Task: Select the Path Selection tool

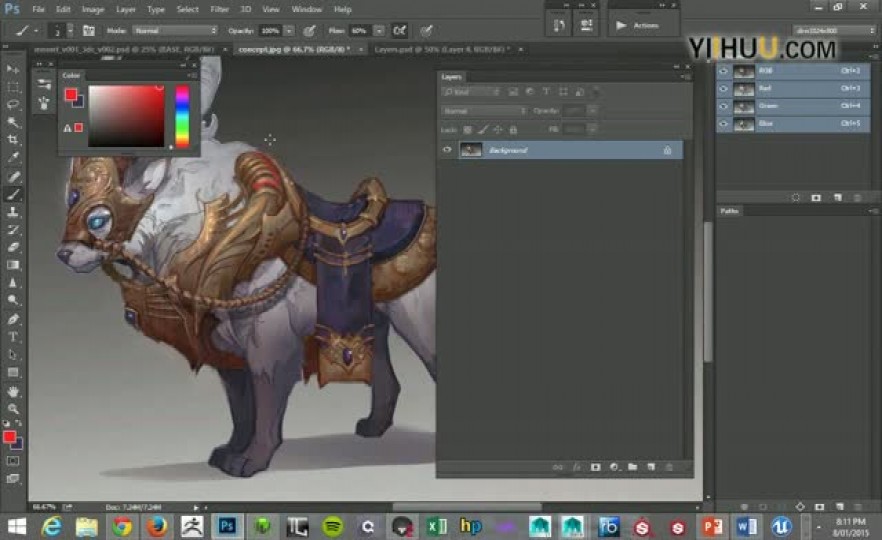Action: (x=12, y=355)
